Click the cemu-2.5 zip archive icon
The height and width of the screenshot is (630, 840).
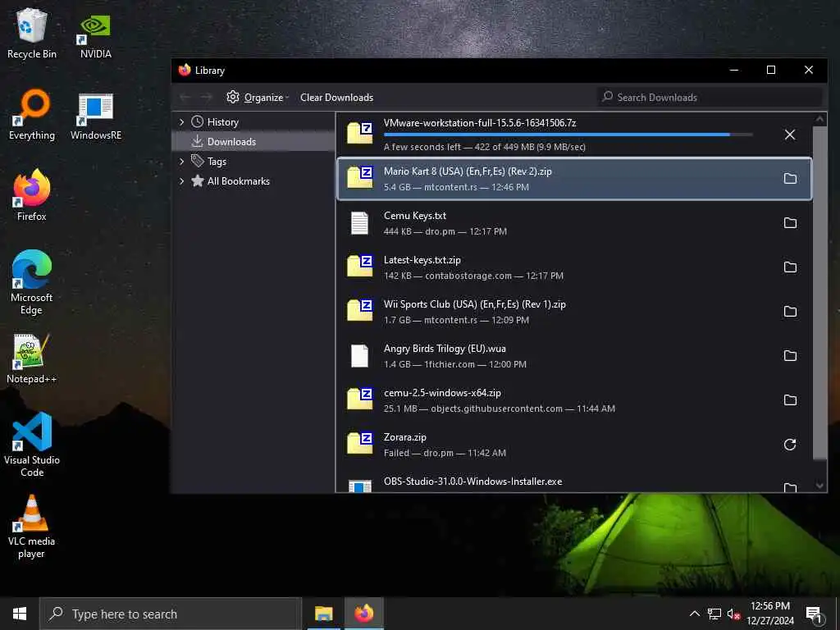point(359,399)
